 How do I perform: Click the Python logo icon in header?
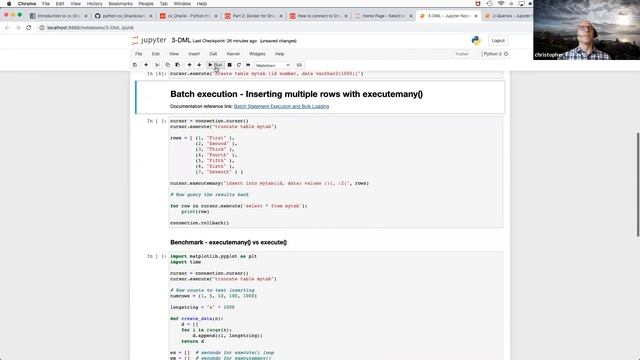476,40
